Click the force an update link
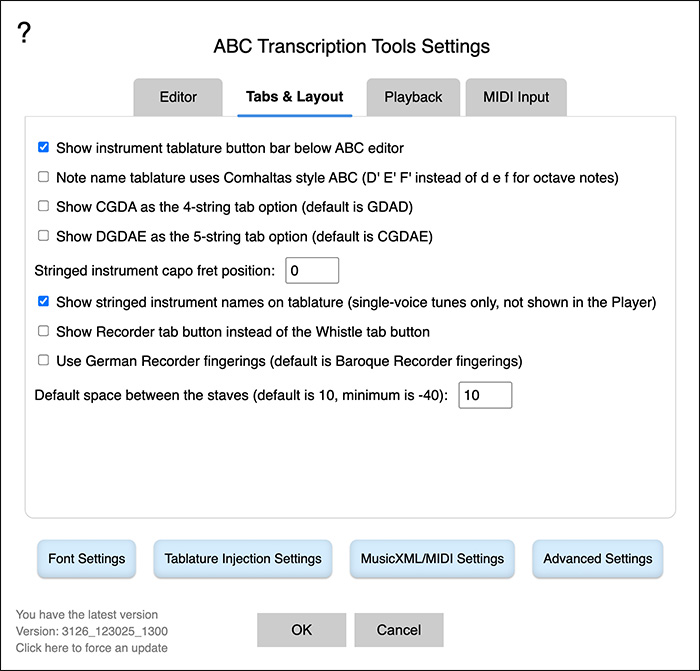 [91, 649]
